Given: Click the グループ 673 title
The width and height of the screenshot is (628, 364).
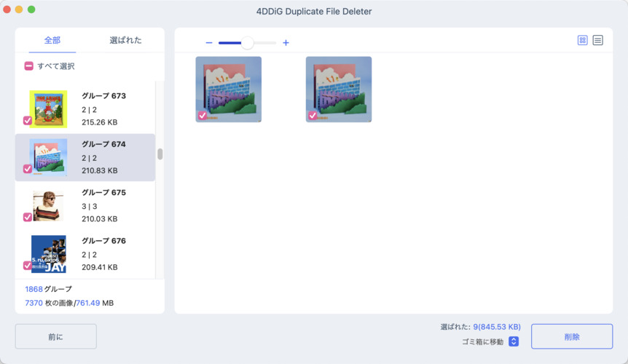Looking at the screenshot, I should coord(103,95).
